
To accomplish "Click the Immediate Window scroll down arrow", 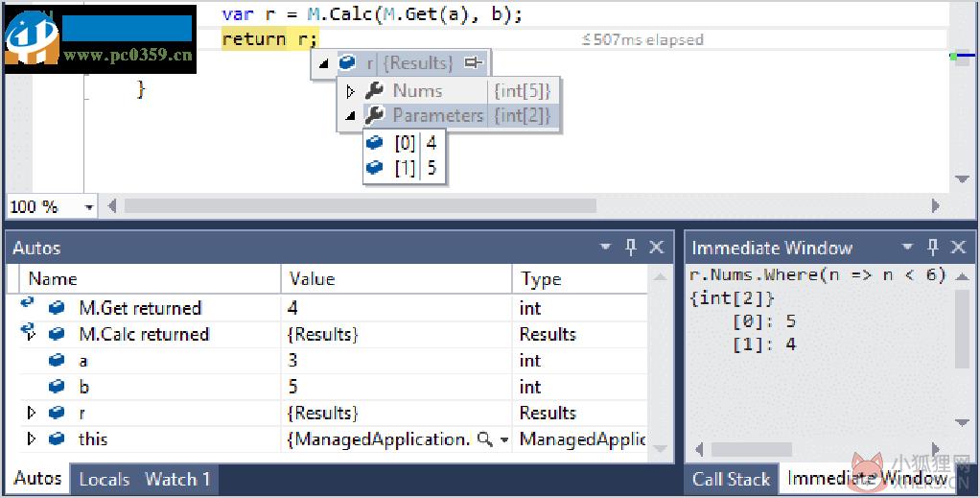I will pos(963,423).
